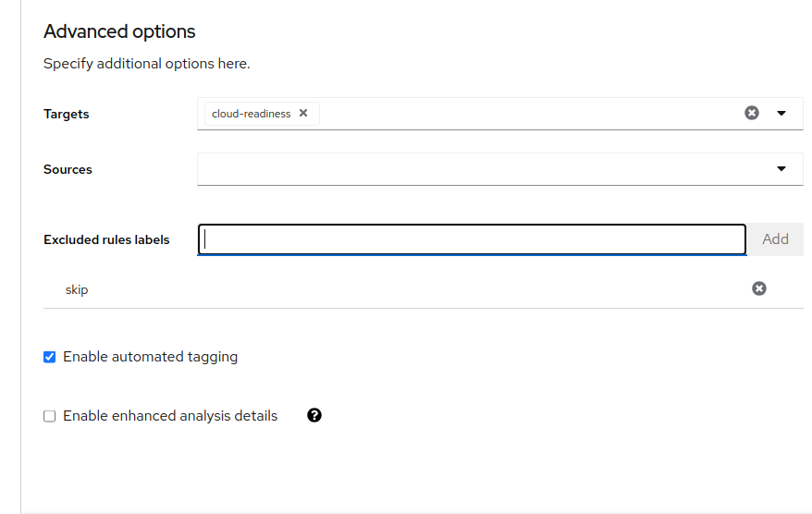Check Enable enhanced analysis details checkbox
The width and height of the screenshot is (812, 514).
[x=50, y=416]
